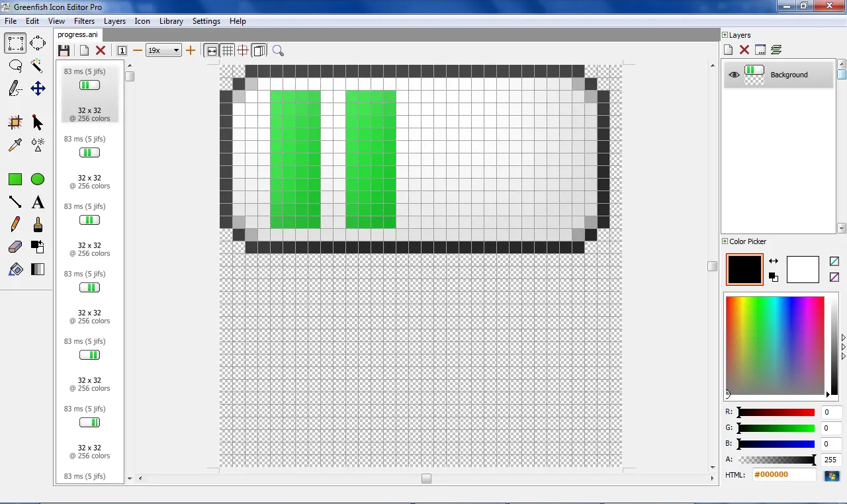
Task: Select the Paint Bucket fill tool
Action: pos(16,269)
